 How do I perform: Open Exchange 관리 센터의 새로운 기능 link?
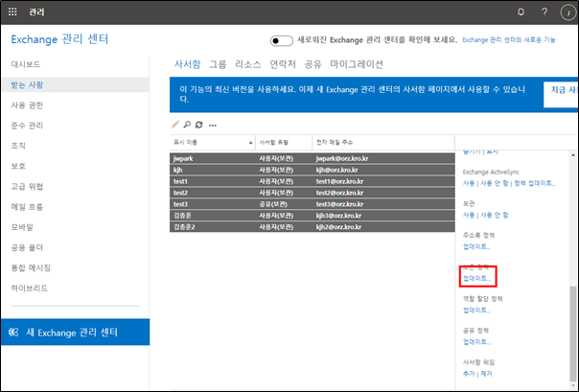click(x=509, y=40)
